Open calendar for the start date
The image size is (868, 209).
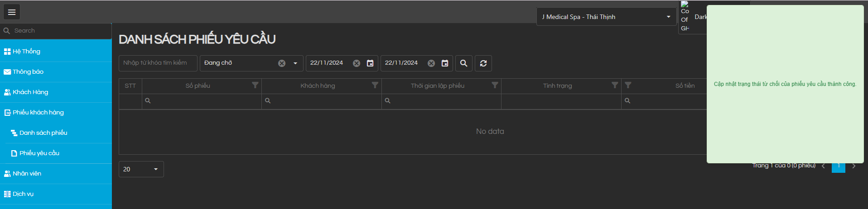(370, 63)
